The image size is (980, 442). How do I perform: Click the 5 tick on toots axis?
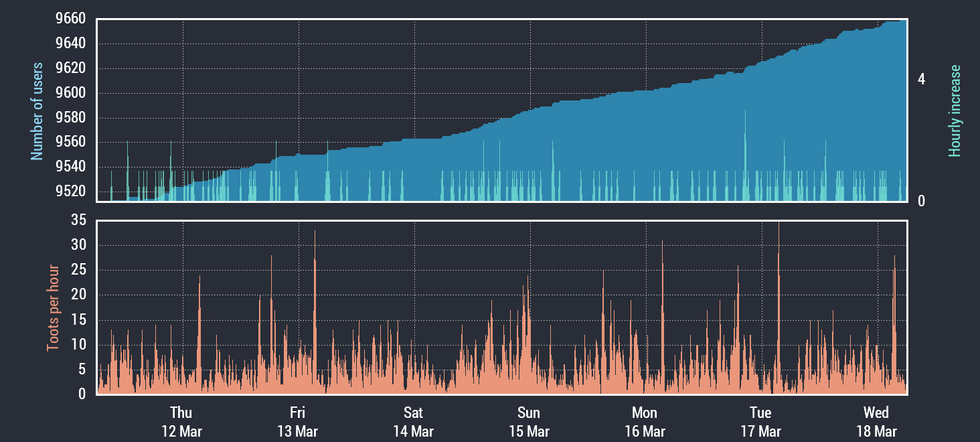pyautogui.click(x=82, y=369)
